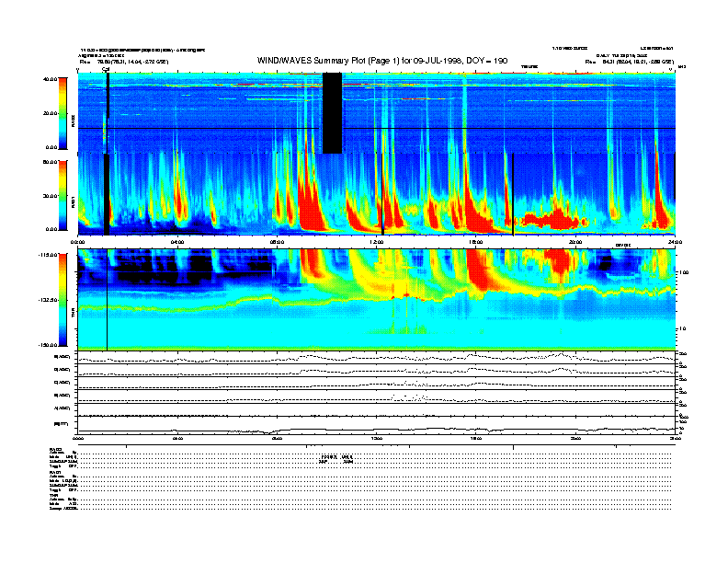This screenshot has width=728, height=563.
Task: Click the 12:00 time label under RAD1 panel
Action: (377, 242)
